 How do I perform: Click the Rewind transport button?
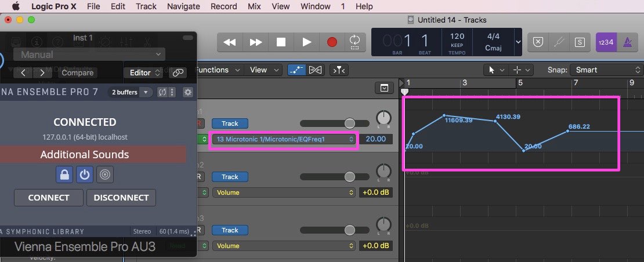pos(230,42)
